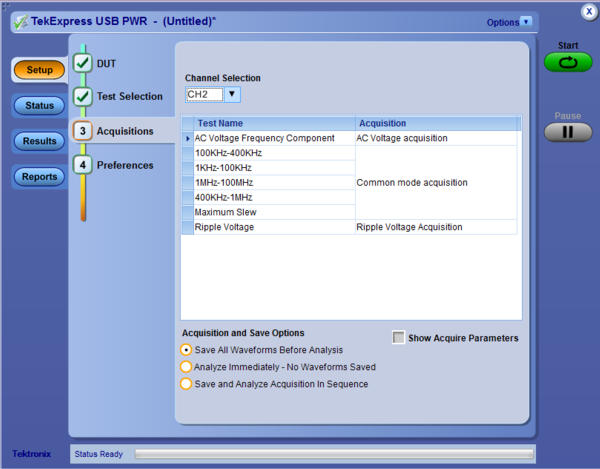Screen dimensions: 600x469
Task: Close the application with the X button
Action: (x=589, y=12)
